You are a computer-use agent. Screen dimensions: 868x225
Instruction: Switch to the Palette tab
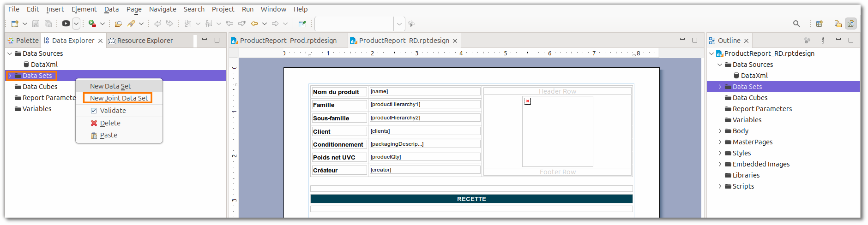click(x=23, y=41)
